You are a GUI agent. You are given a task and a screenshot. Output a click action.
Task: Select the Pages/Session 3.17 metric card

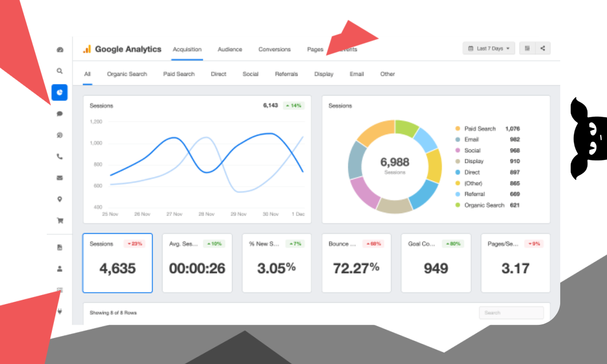tap(515, 263)
